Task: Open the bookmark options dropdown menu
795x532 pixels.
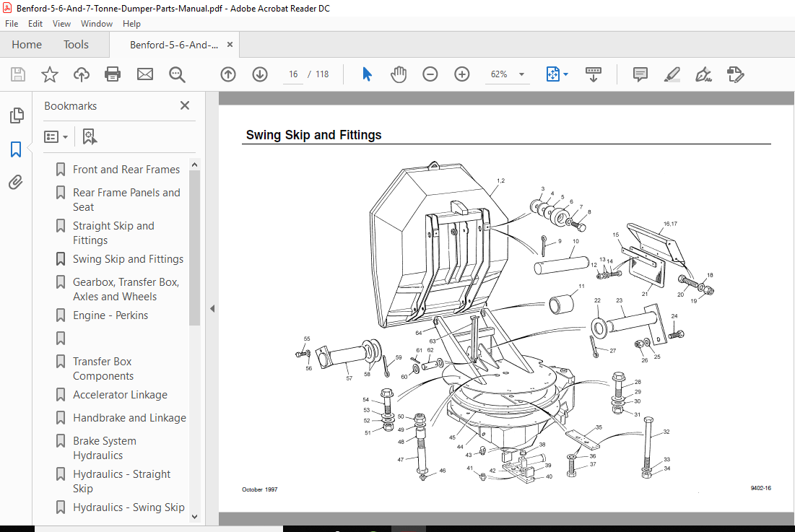Action: pyautogui.click(x=56, y=137)
